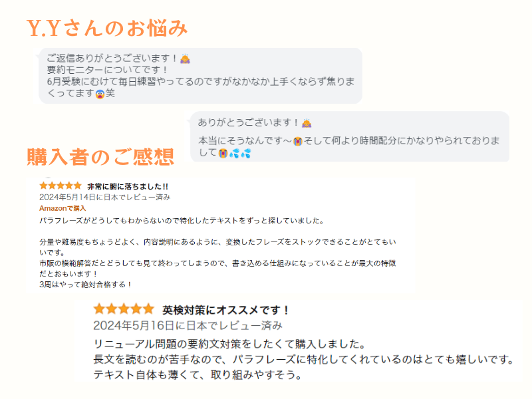The height and width of the screenshot is (399, 532).
Task: Click the bowing emoji in the reply bubble
Action: coord(307,123)
